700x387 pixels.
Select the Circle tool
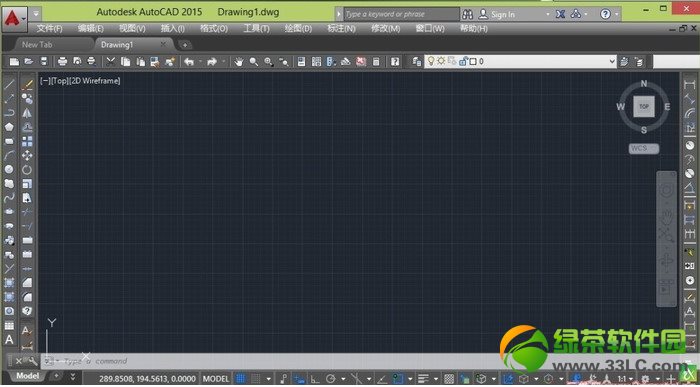click(x=9, y=169)
